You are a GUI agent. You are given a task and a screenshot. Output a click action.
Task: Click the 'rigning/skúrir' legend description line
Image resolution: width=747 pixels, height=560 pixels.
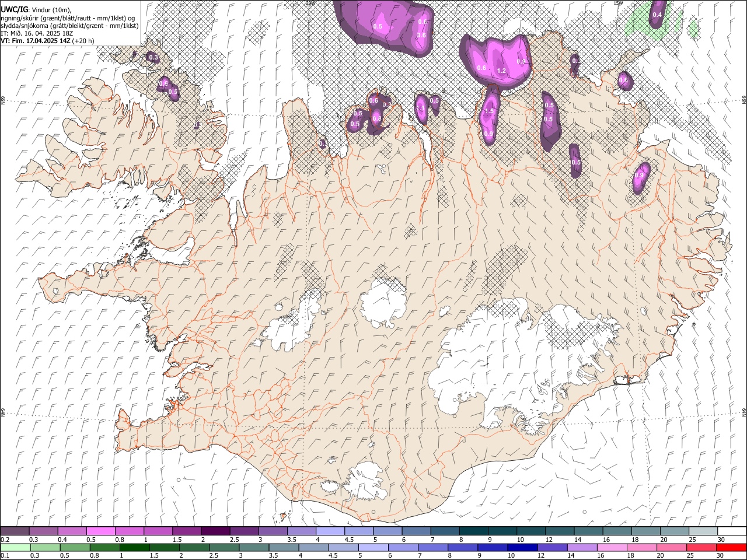click(68, 18)
